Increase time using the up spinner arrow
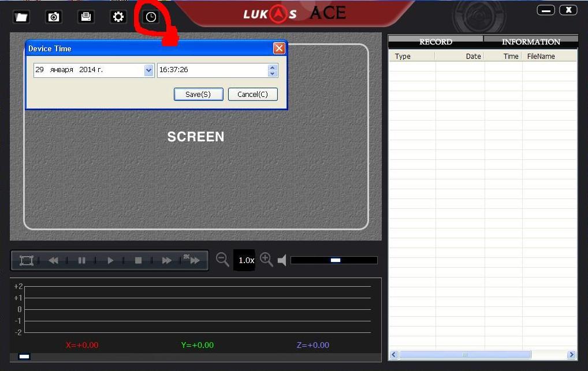Screen dimensions: 588x371 pyautogui.click(x=273, y=67)
